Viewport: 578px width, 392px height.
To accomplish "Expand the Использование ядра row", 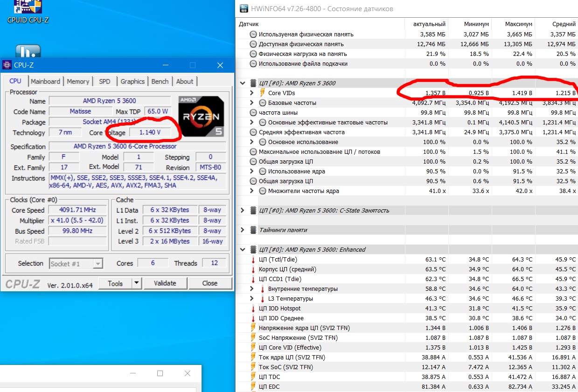I will [x=252, y=171].
